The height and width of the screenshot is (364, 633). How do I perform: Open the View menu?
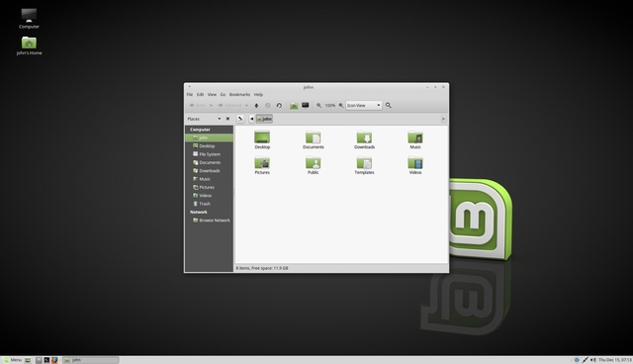(x=212, y=94)
